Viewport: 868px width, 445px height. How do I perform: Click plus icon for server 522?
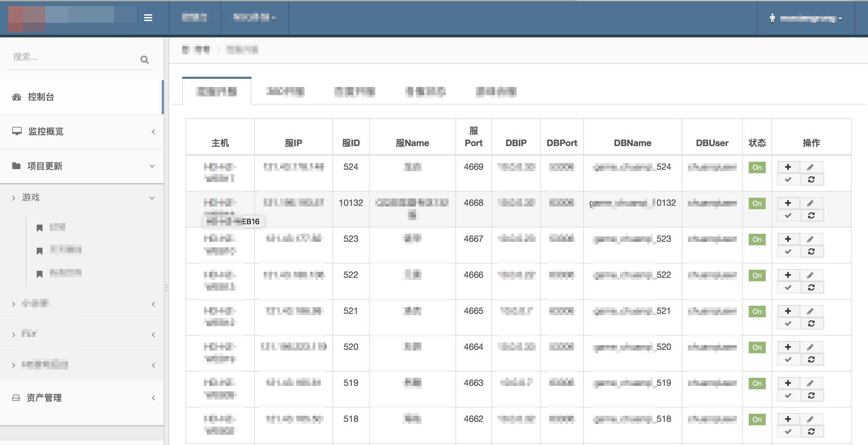click(788, 275)
